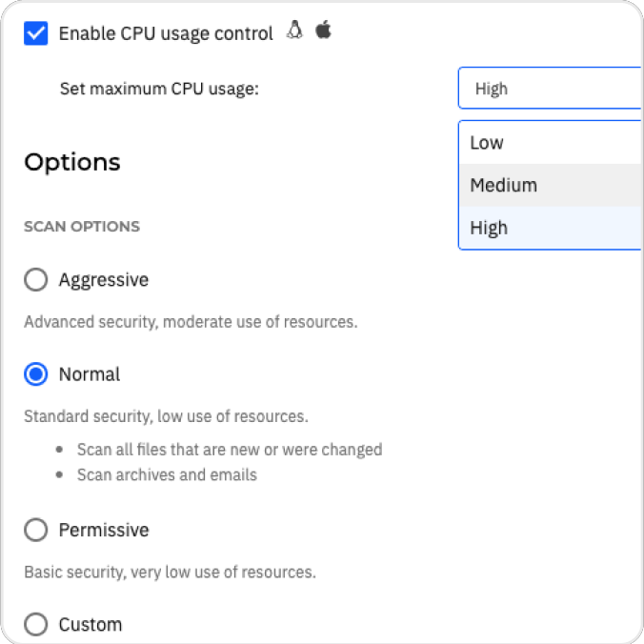Click the Advanced security description text
Screen dimensions: 644x644
[x=191, y=322]
